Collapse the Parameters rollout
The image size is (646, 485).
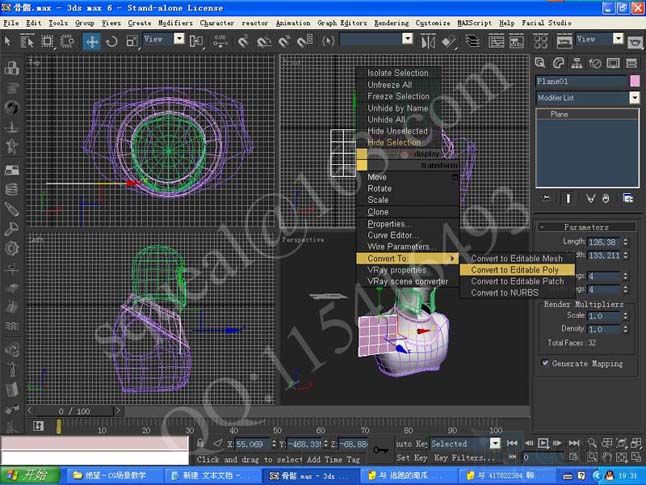586,227
